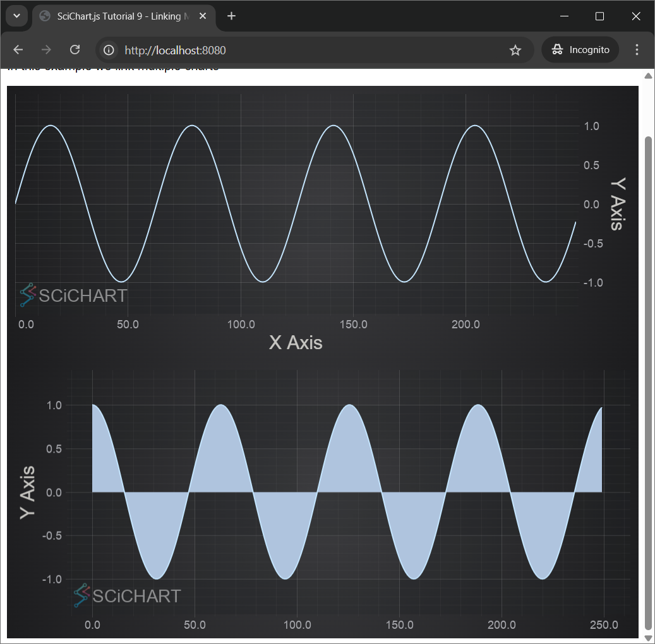Click the SciChart logo in the top chart

[x=73, y=295]
